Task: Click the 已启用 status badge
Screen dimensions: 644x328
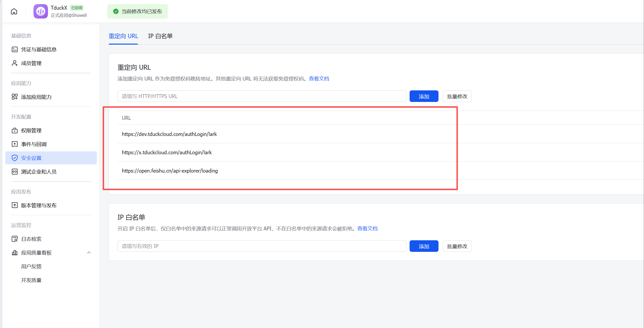Action: click(77, 8)
